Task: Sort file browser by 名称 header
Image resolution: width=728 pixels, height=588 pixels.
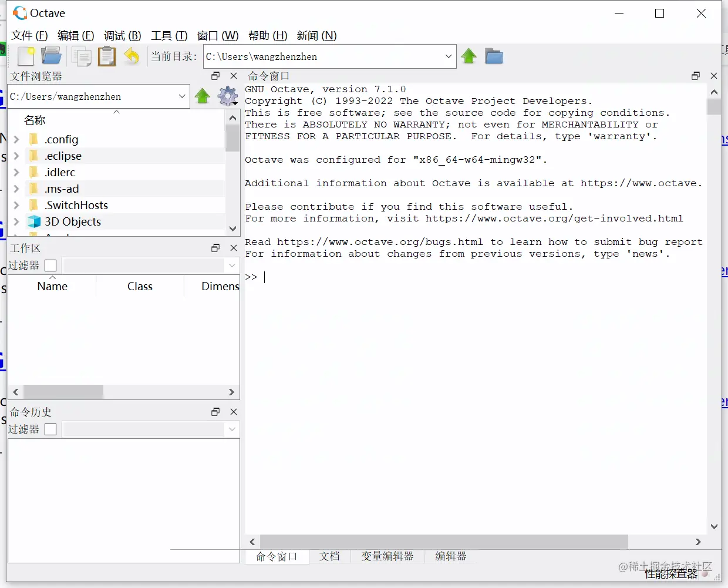Action: coord(116,120)
